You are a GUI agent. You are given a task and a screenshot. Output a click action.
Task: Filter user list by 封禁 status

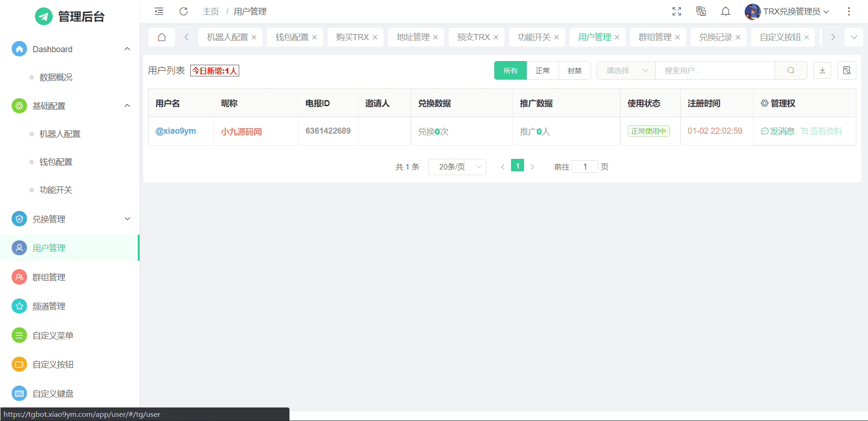coord(574,70)
